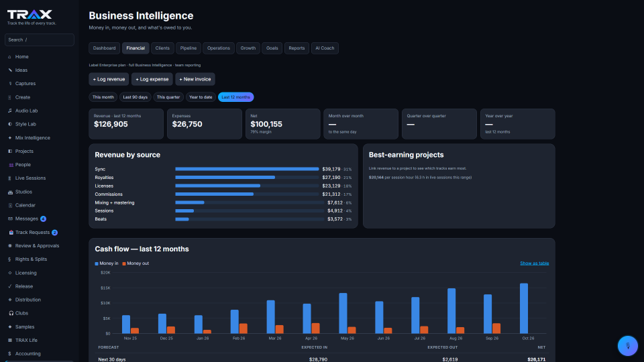Click $28,790 expected in value

tap(318, 359)
